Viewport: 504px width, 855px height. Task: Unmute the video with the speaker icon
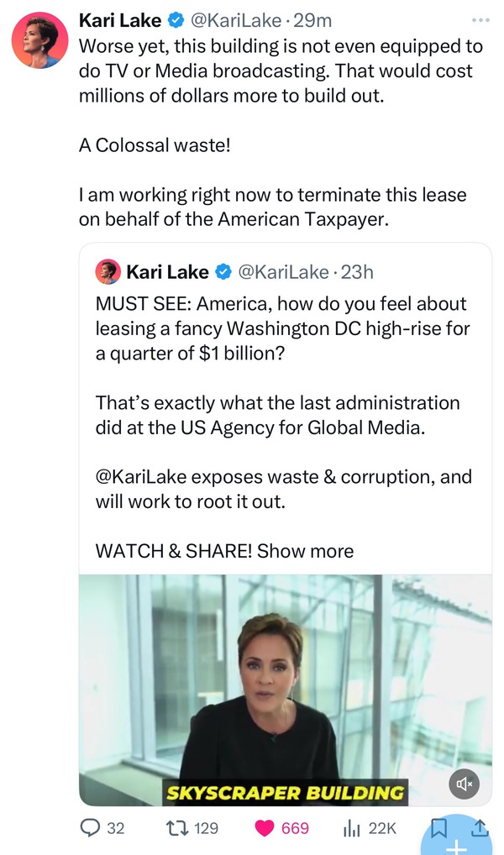coord(463,784)
